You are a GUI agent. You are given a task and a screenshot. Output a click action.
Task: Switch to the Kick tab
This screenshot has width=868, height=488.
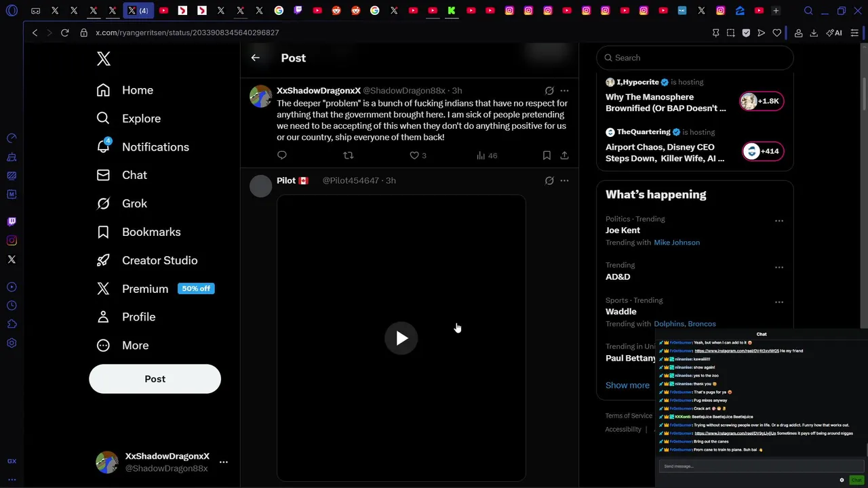(451, 11)
